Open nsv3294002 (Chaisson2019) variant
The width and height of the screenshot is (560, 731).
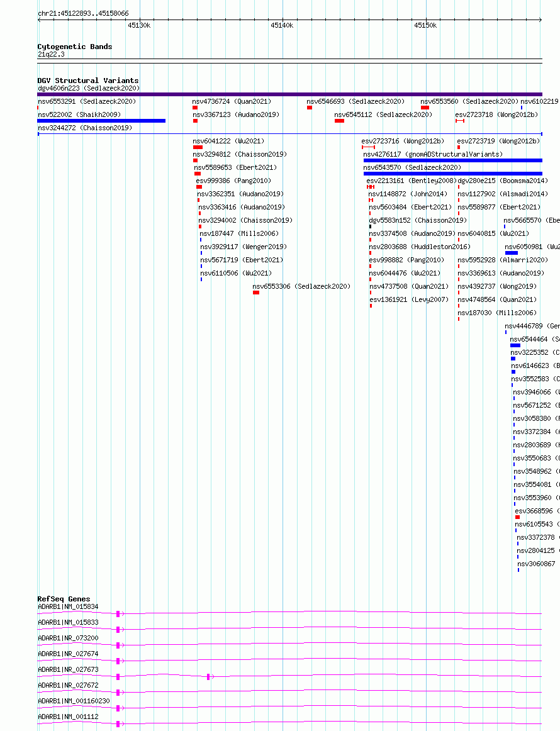pyautogui.click(x=245, y=221)
